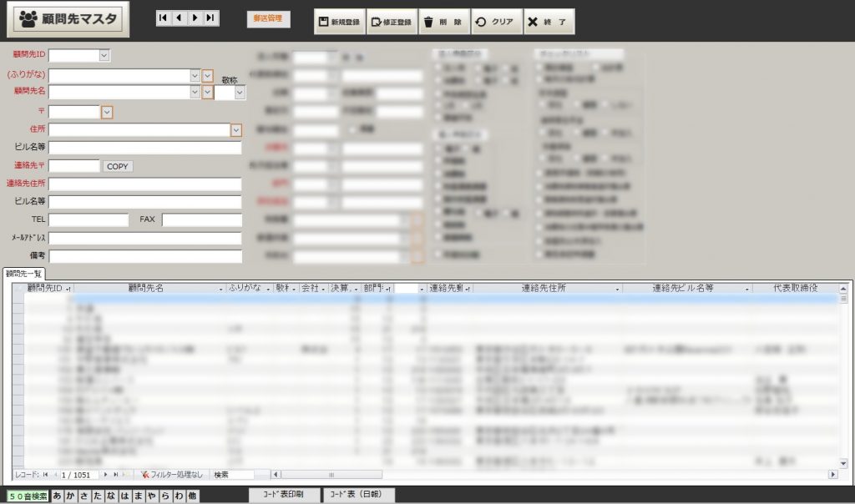This screenshot has width=855, height=504.
Task: Jump to last record in top navigation
Action: pyautogui.click(x=210, y=18)
